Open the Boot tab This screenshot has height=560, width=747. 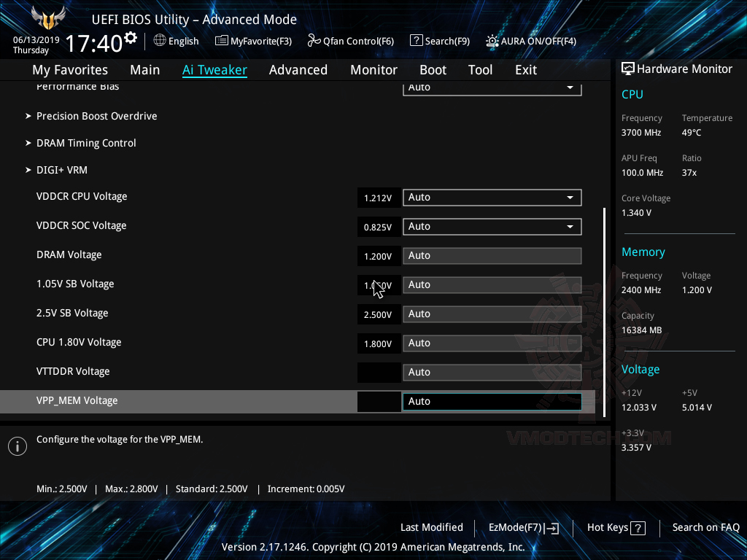(x=433, y=70)
